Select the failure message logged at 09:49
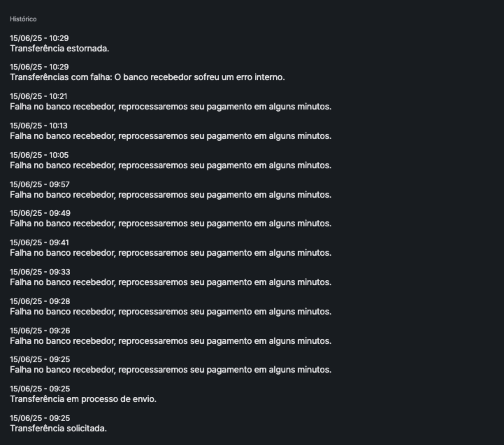The height and width of the screenshot is (445, 504). 171,224
